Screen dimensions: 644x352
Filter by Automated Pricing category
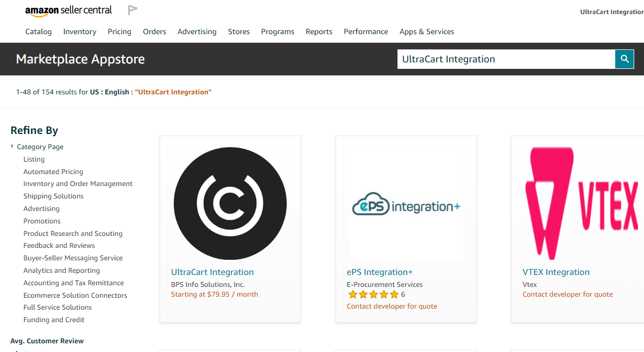click(x=53, y=171)
